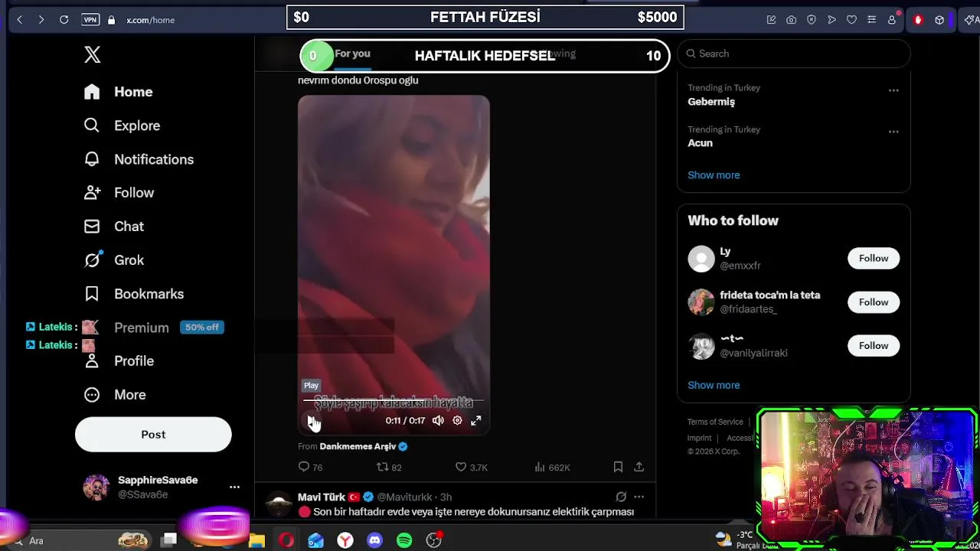This screenshot has height=551, width=980.
Task: Open Terms of Service link
Action: (715, 422)
